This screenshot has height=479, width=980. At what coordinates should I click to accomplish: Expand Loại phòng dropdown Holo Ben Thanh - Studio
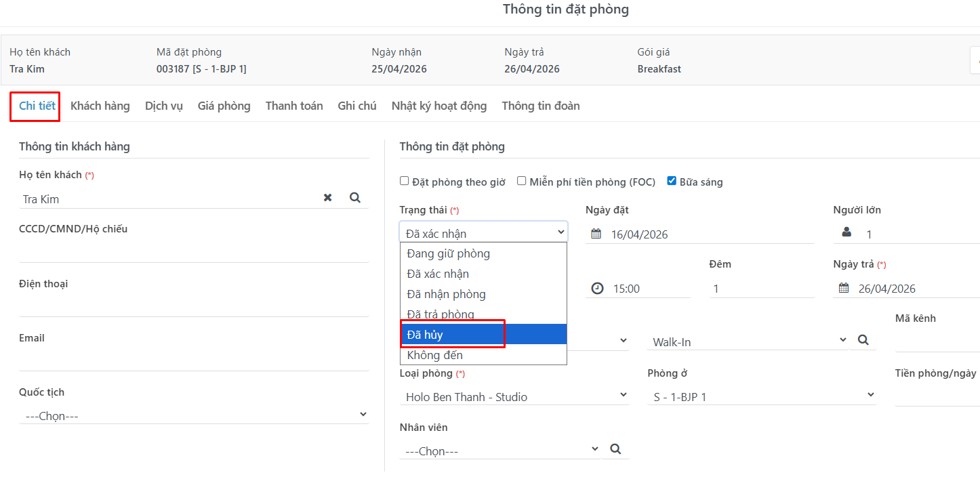click(514, 396)
